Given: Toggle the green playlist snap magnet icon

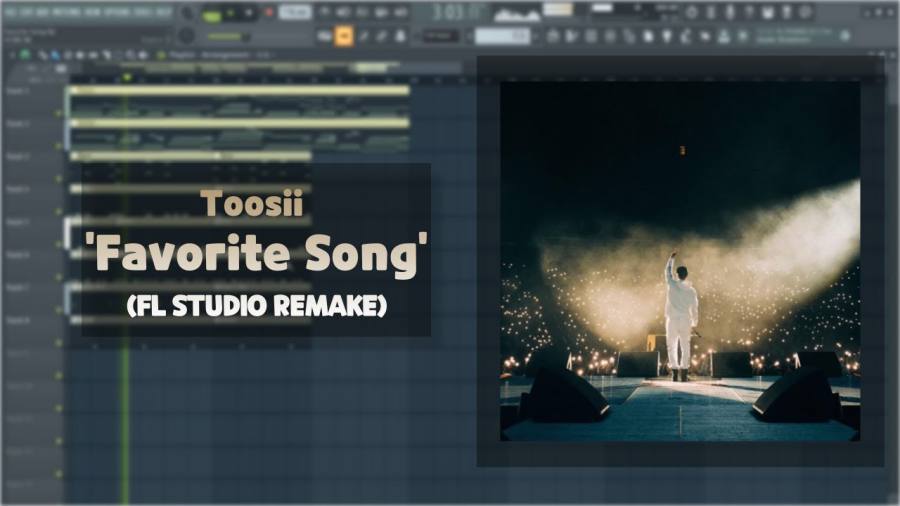Looking at the screenshot, I should (x=25, y=55).
